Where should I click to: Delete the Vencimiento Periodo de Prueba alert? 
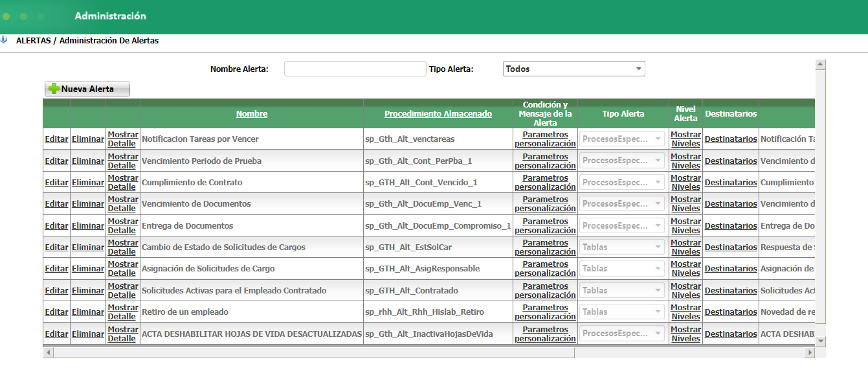(x=88, y=161)
